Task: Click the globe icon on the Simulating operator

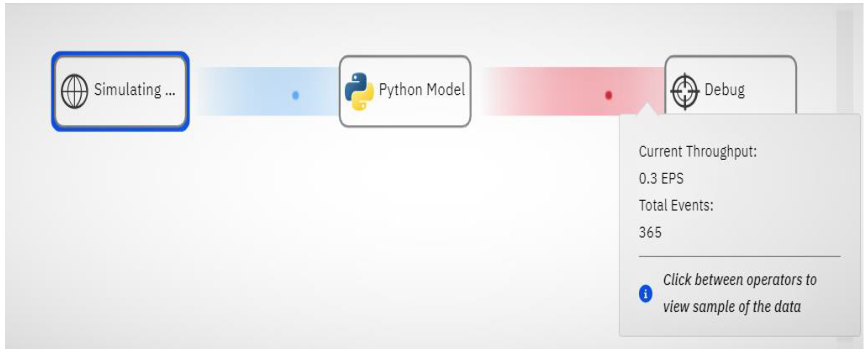Action: [x=74, y=91]
